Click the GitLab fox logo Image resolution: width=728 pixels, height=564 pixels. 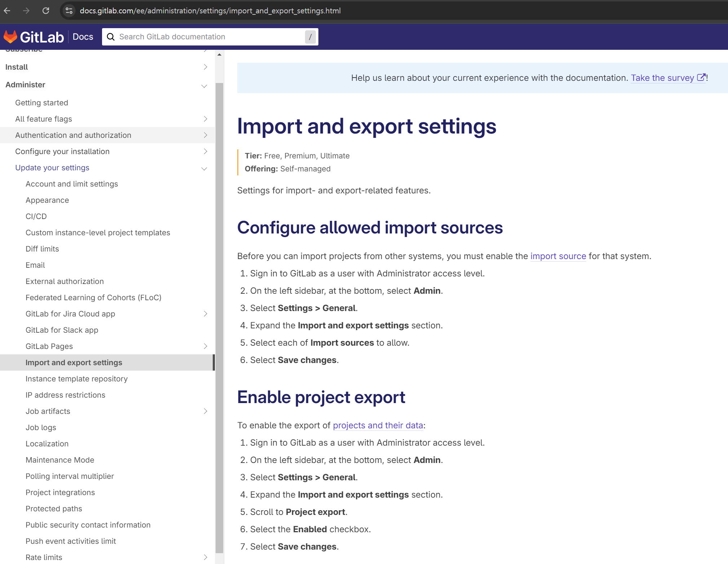tap(10, 37)
